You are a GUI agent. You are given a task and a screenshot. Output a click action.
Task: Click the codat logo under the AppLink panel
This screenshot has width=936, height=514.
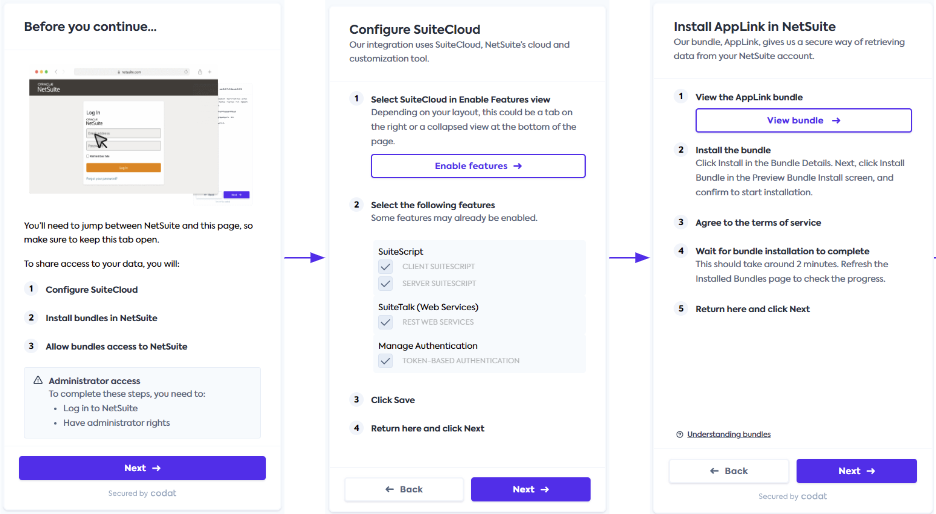tap(813, 496)
